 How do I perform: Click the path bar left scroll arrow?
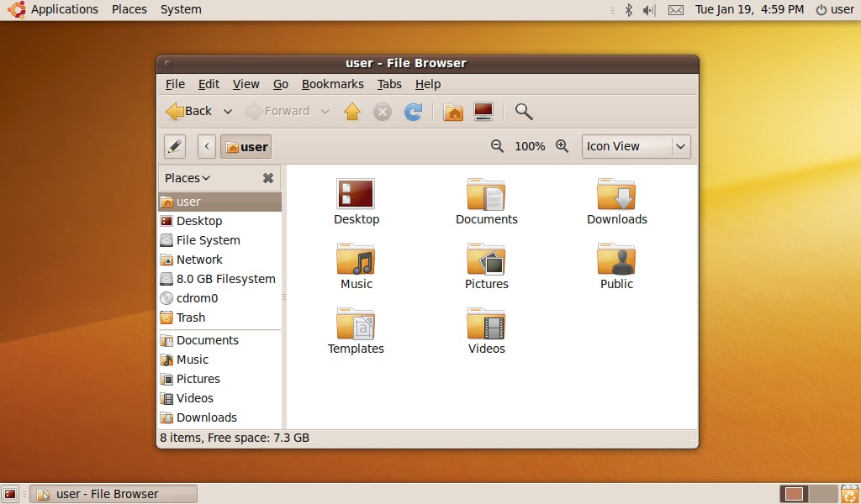click(x=207, y=146)
